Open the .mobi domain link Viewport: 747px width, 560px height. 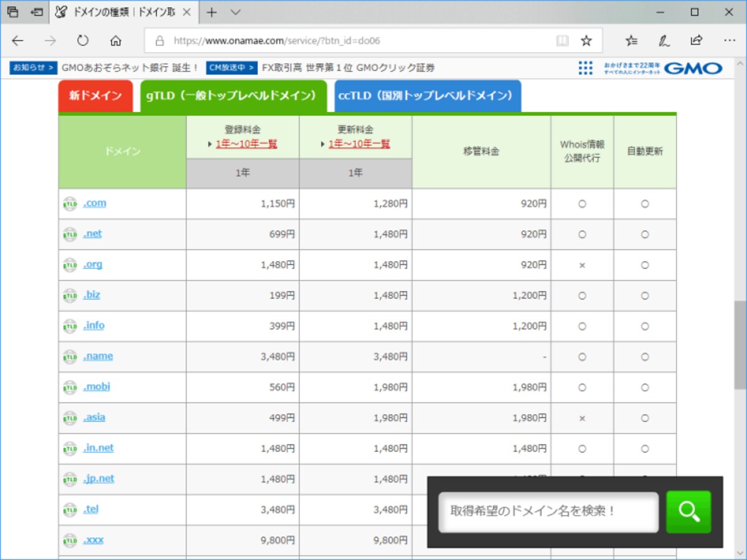96,386
